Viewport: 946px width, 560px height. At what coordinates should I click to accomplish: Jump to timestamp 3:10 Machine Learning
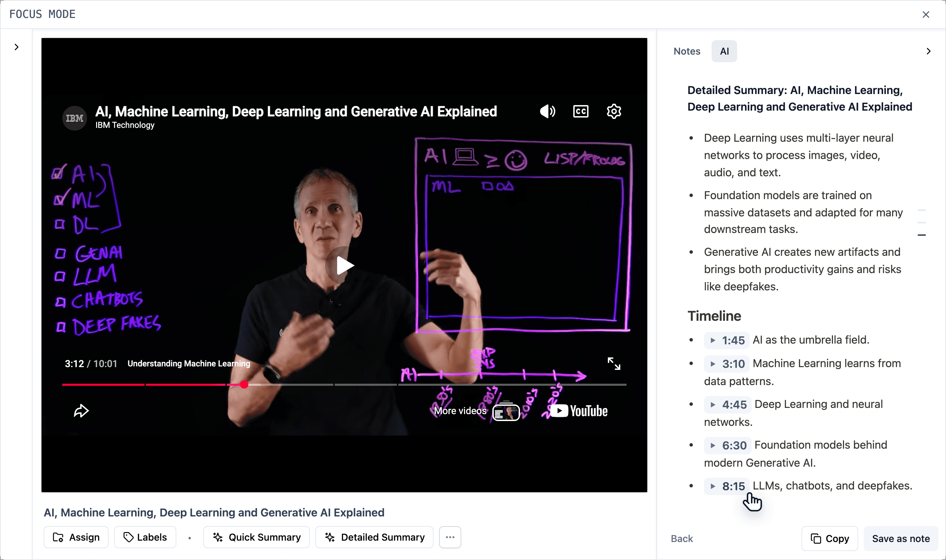(727, 364)
